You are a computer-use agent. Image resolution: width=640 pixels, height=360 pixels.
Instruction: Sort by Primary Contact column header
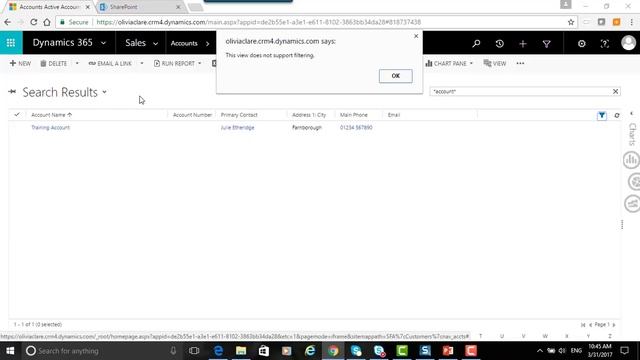(x=239, y=115)
